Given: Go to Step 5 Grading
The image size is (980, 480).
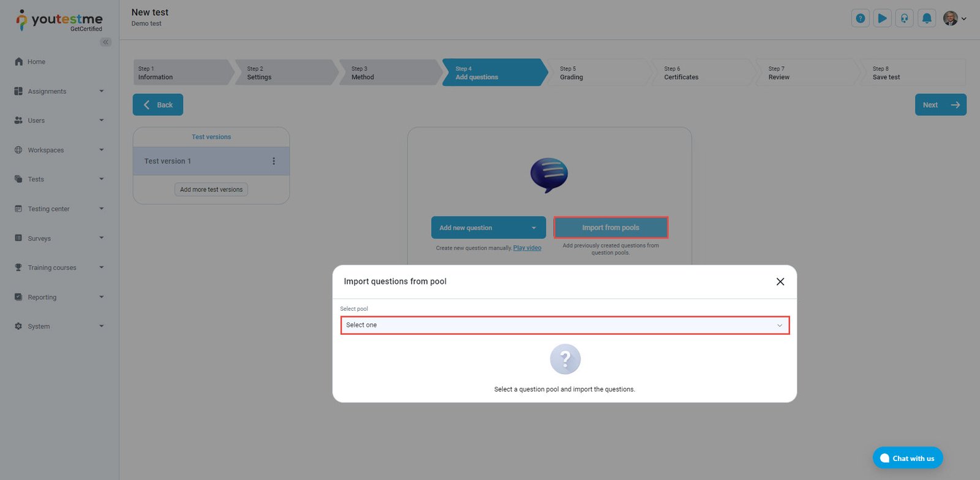Looking at the screenshot, I should (600, 73).
